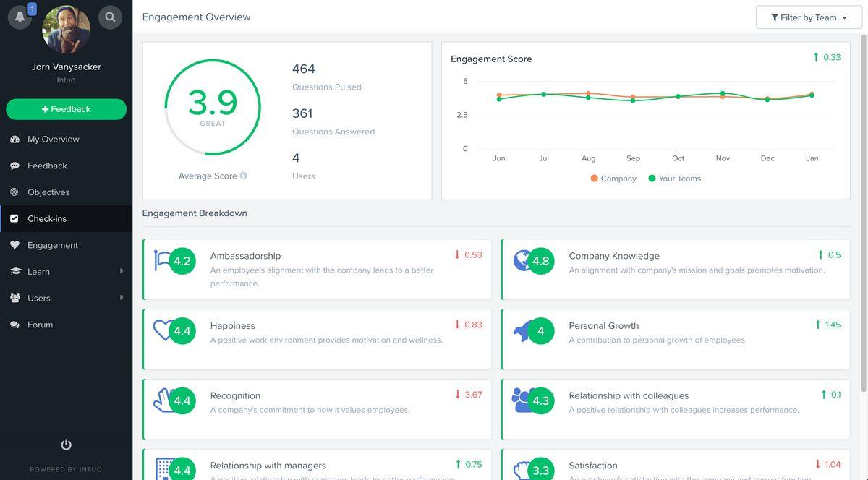This screenshot has width=868, height=480.
Task: Open the Engagement menu item
Action: coord(53,245)
